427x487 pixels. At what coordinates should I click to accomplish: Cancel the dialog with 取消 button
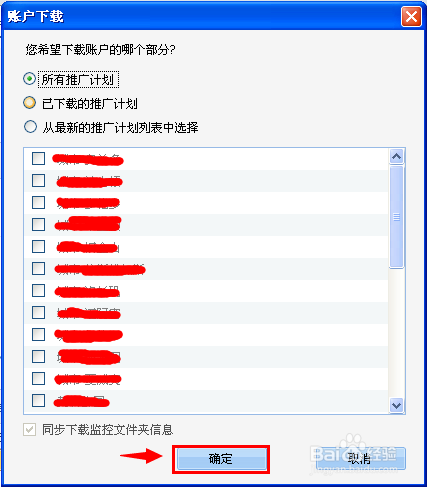pos(360,459)
